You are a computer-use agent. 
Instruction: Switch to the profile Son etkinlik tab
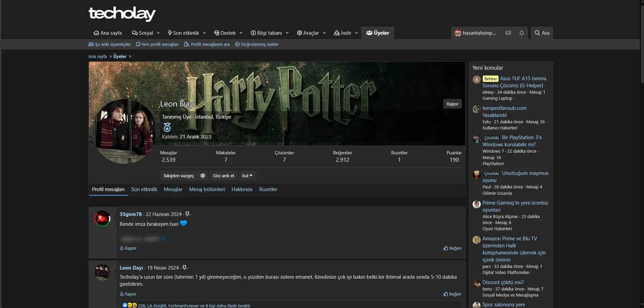(x=144, y=189)
